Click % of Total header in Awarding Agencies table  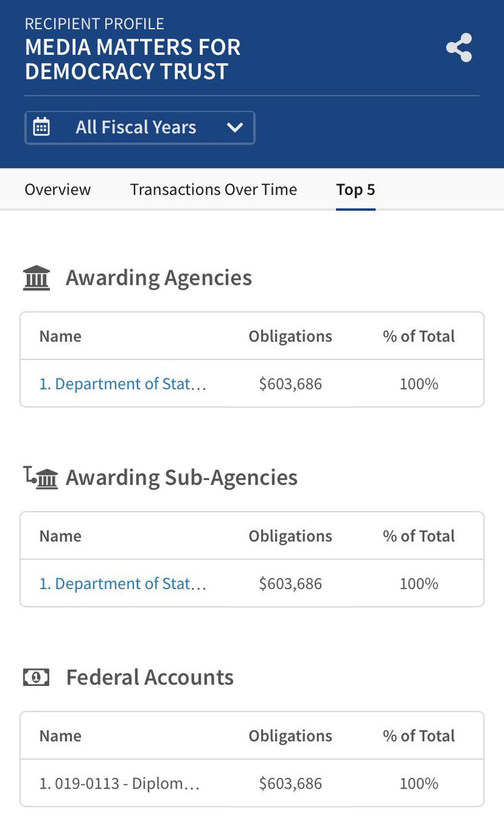[x=419, y=336]
